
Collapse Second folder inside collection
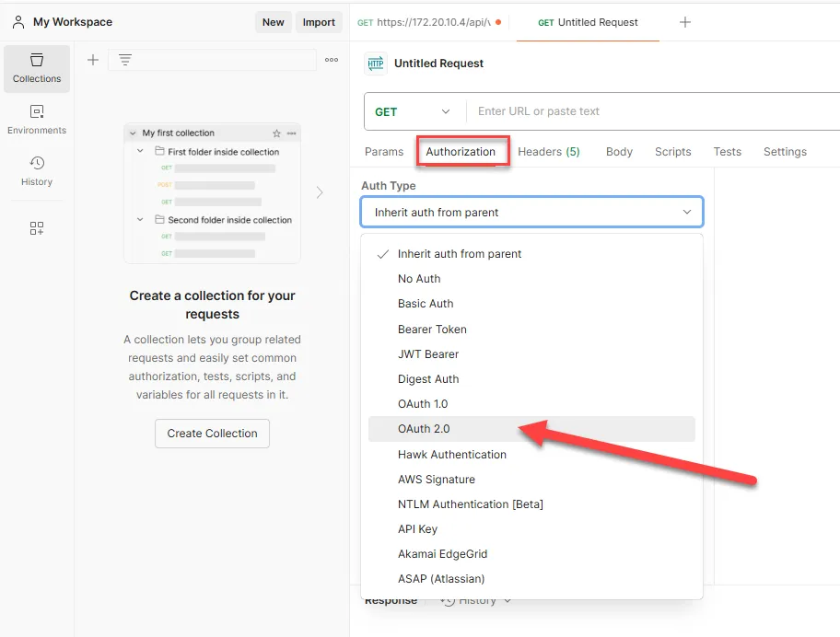coord(140,219)
